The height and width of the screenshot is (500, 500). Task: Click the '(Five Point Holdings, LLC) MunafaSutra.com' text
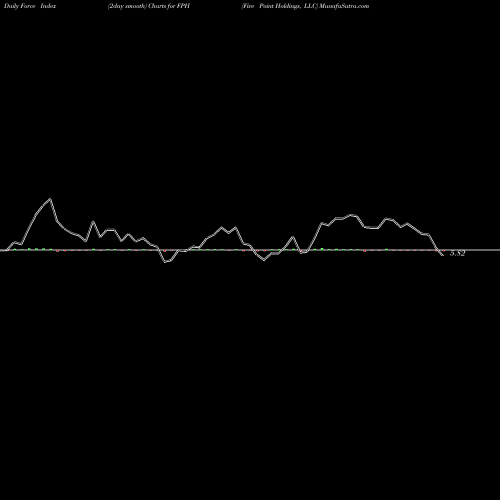(305, 6)
